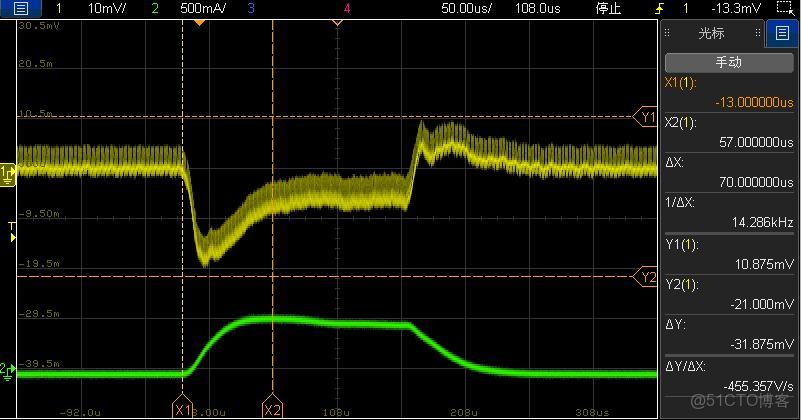801x420 pixels.
Task: Edit the Y2 value -21.000mV
Action: pos(762,304)
